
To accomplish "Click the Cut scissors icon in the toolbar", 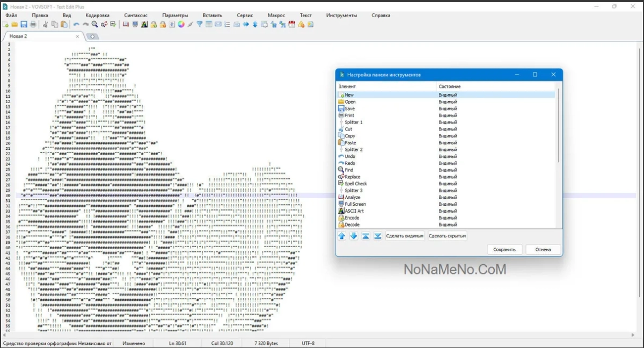I will click(46, 24).
